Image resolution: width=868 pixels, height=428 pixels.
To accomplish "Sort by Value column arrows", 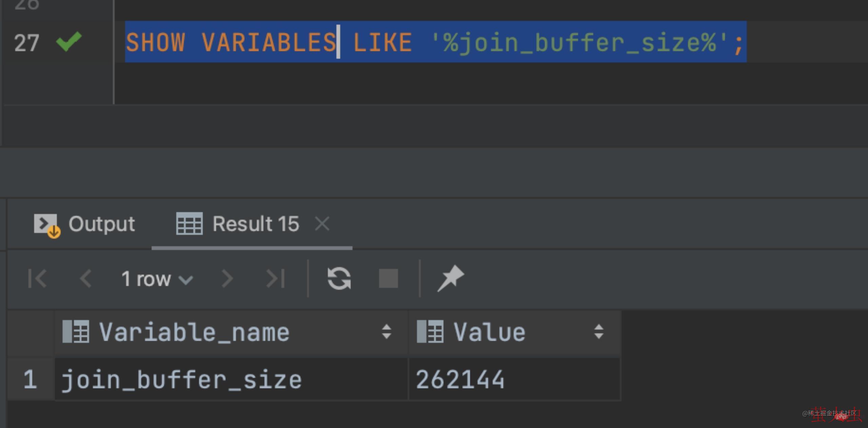I will (599, 332).
